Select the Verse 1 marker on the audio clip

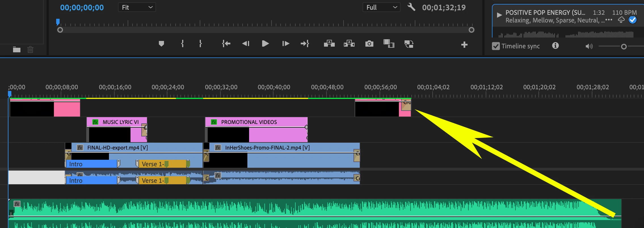coord(162,181)
